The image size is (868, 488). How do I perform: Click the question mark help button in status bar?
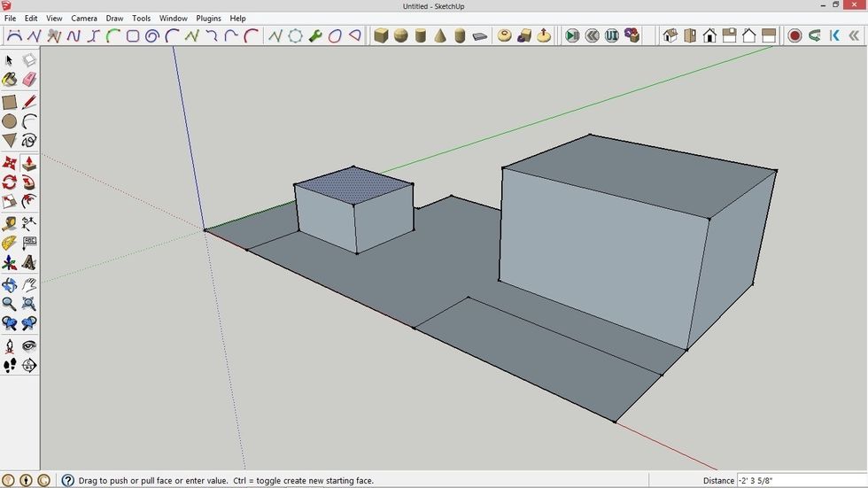coord(67,480)
